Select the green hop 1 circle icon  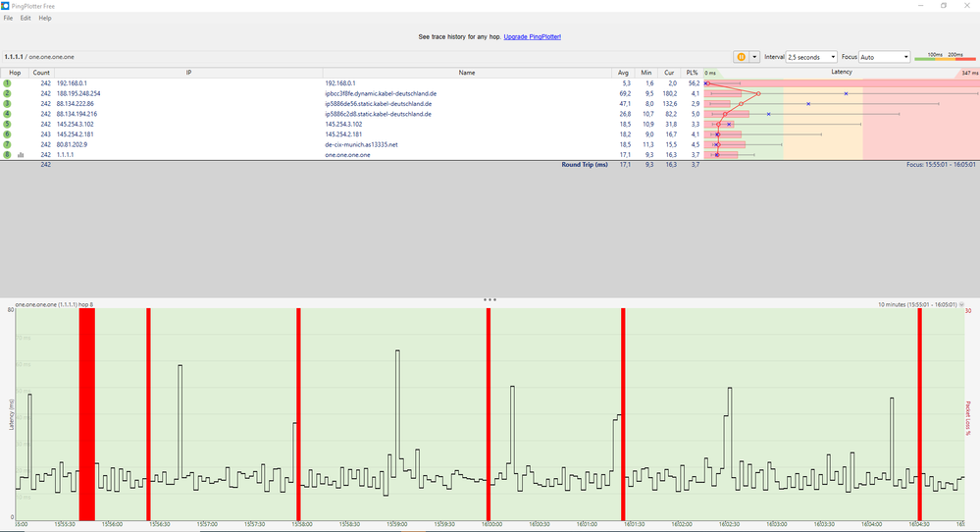coord(7,83)
